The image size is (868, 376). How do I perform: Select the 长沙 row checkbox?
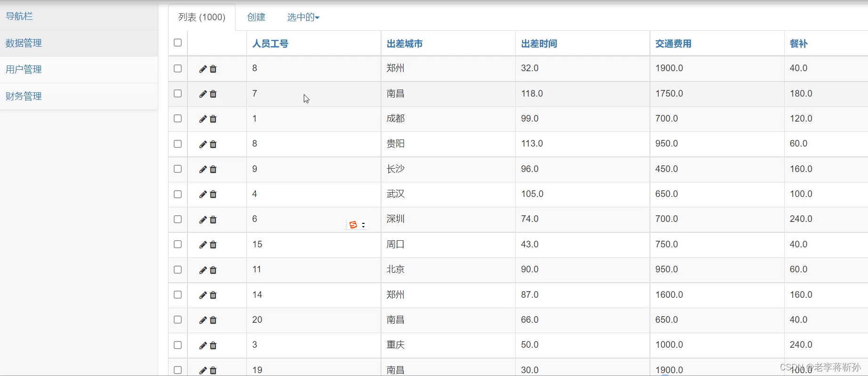(178, 169)
